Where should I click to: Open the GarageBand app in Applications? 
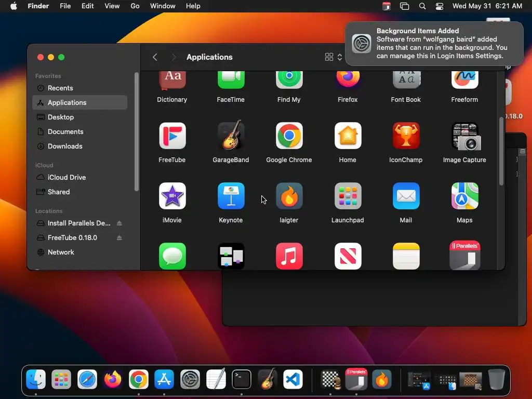point(231,135)
